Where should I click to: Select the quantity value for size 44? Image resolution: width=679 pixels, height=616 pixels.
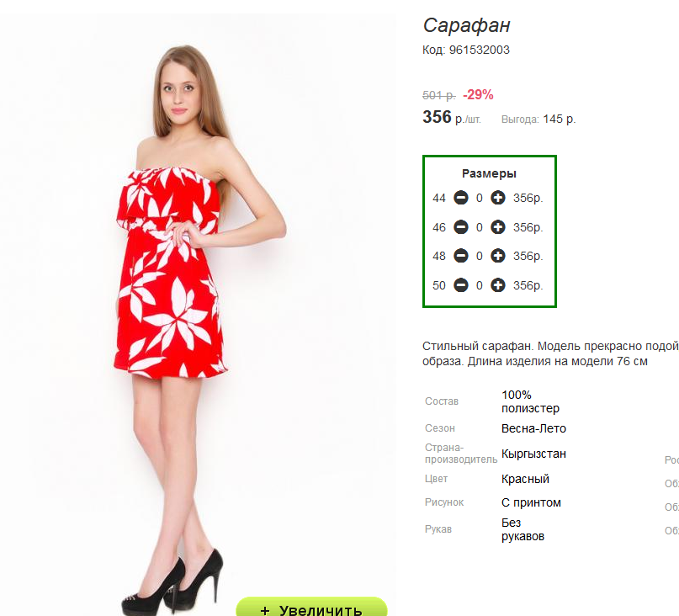point(480,198)
